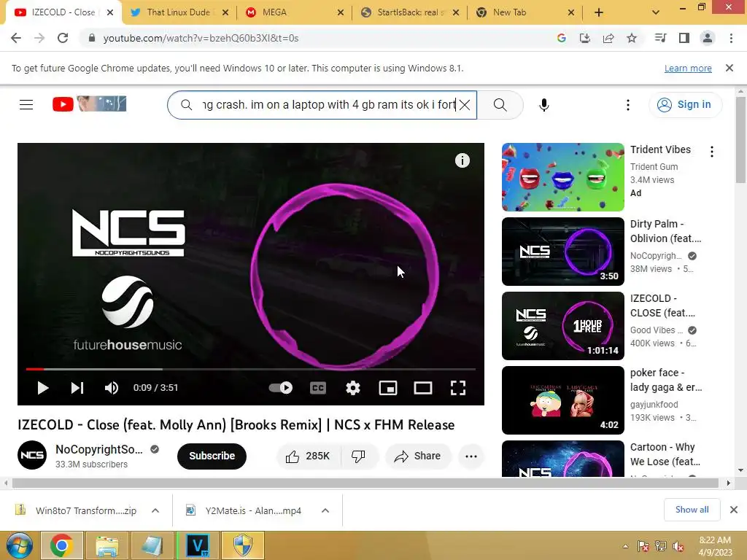
Task: Open Chrome three-dot menu
Action: (731, 38)
